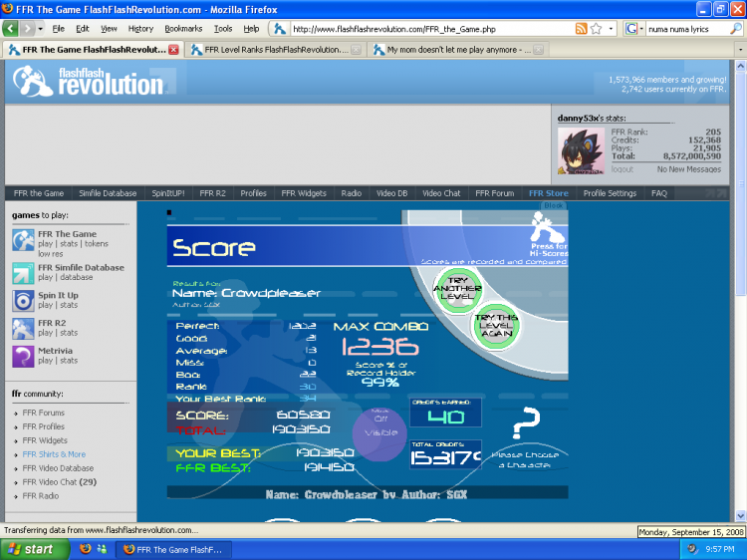Click the Windows Start button
The image size is (747, 560).
34,549
